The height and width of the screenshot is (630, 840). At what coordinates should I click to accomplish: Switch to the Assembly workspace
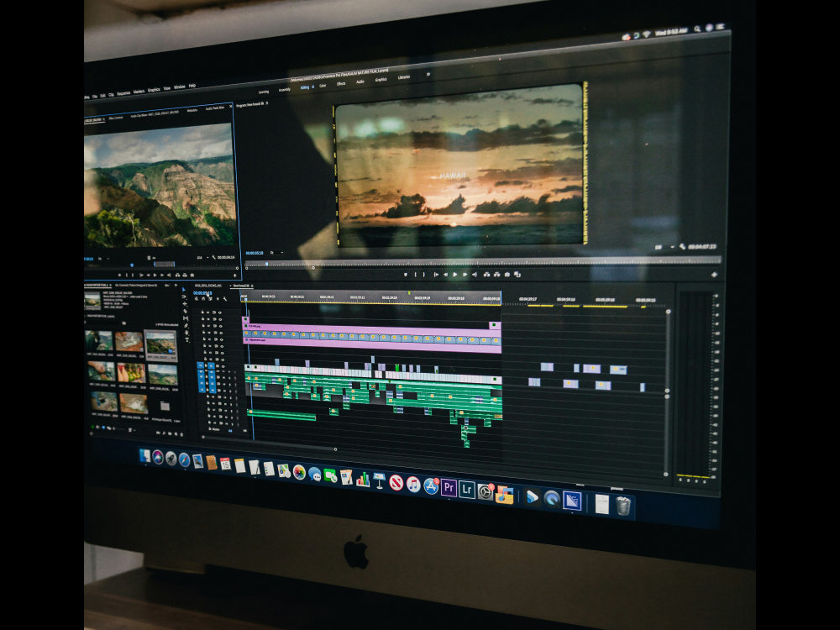285,90
